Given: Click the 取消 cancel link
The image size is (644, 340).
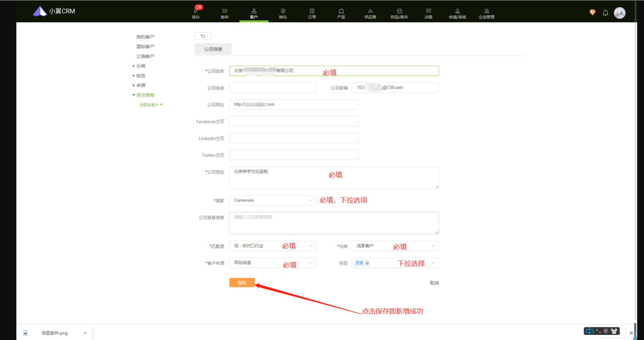Looking at the screenshot, I should 434,283.
